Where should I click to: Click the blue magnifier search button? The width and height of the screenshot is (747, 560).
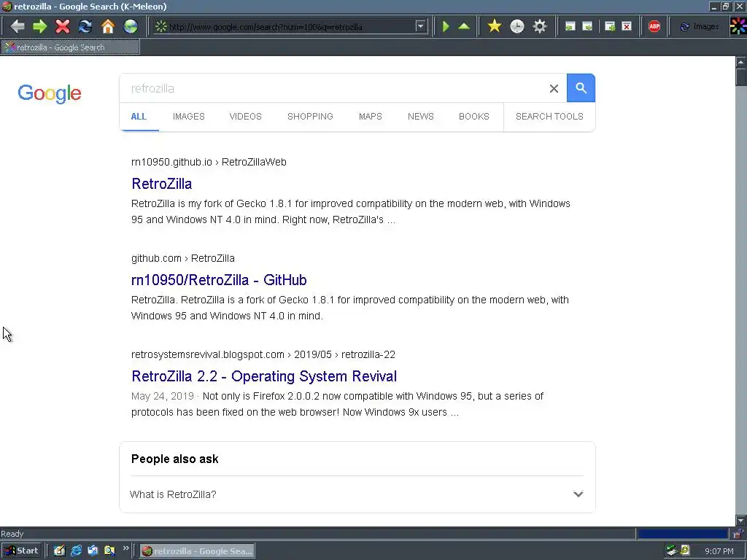[581, 88]
